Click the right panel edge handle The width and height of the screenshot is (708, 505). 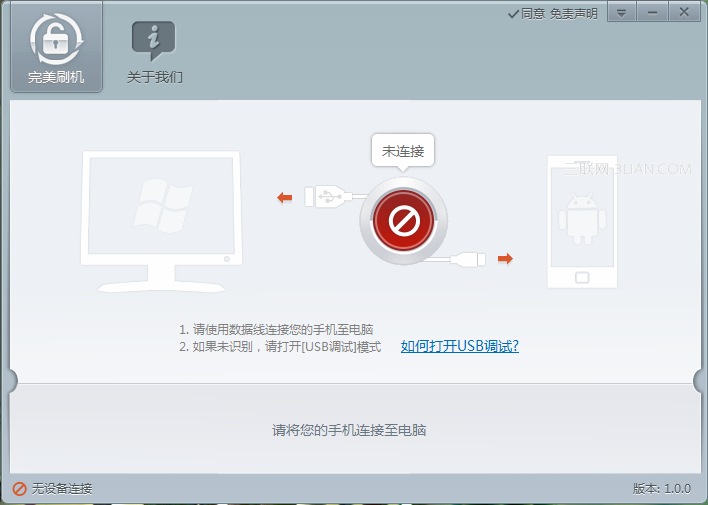[x=699, y=381]
